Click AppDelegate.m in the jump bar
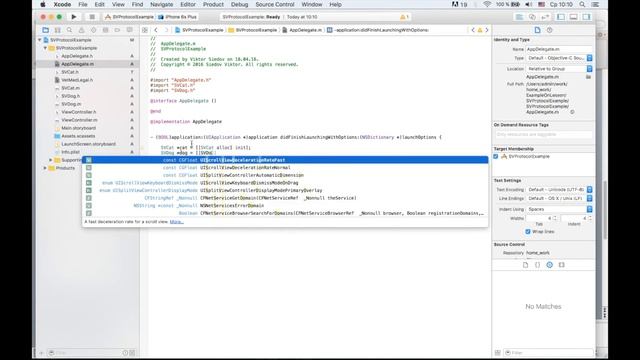This screenshot has width=640, height=360. tap(302, 30)
